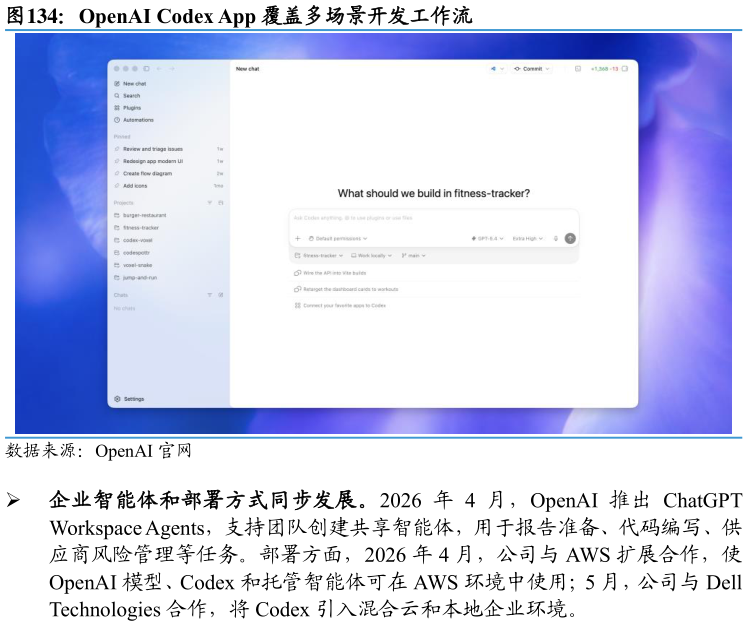Click the plus attach button in the composer
Image resolution: width=748 pixels, height=626 pixels.
click(x=298, y=239)
